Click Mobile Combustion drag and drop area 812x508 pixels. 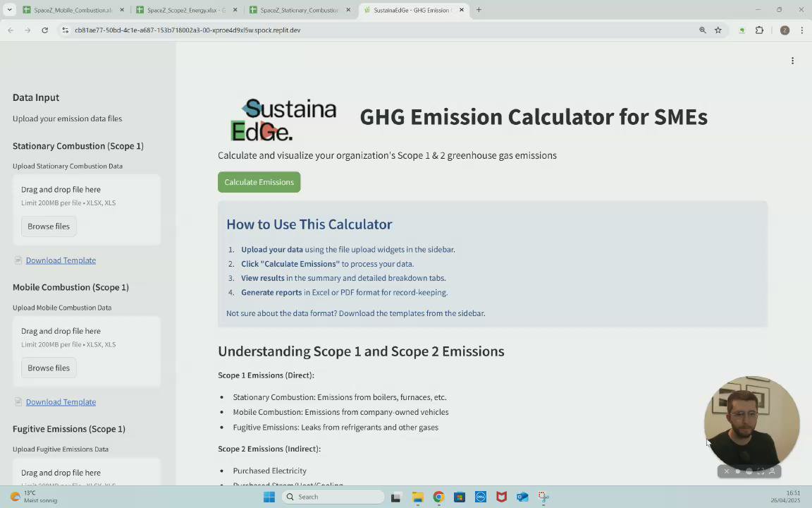pos(87,351)
